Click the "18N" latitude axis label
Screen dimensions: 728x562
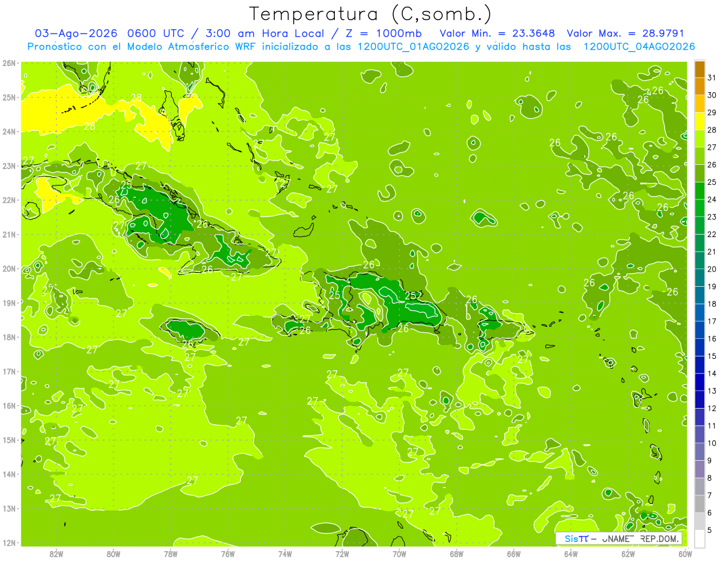click(9, 337)
